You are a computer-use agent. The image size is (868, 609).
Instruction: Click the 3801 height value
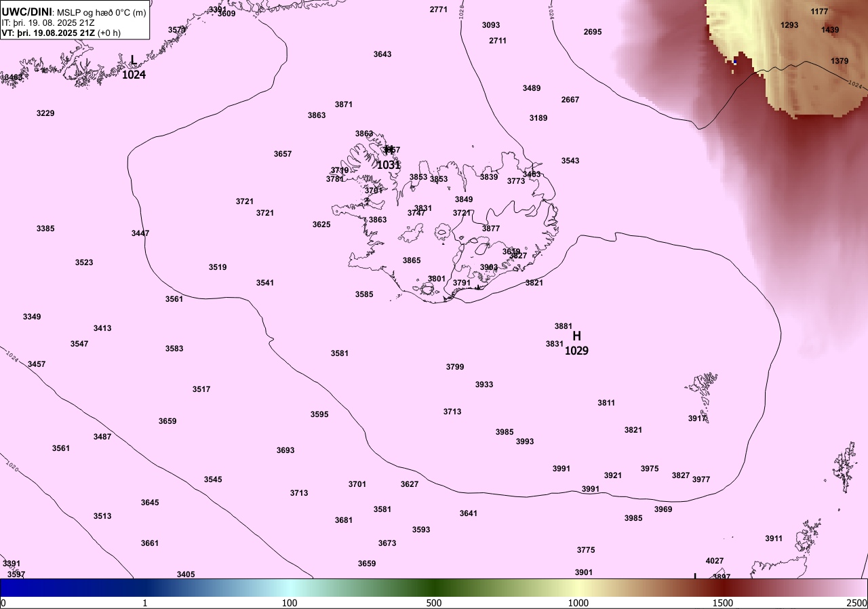(437, 279)
